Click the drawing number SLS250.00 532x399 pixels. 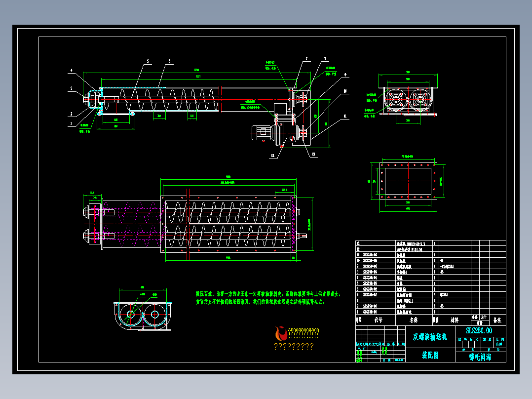tap(479, 330)
